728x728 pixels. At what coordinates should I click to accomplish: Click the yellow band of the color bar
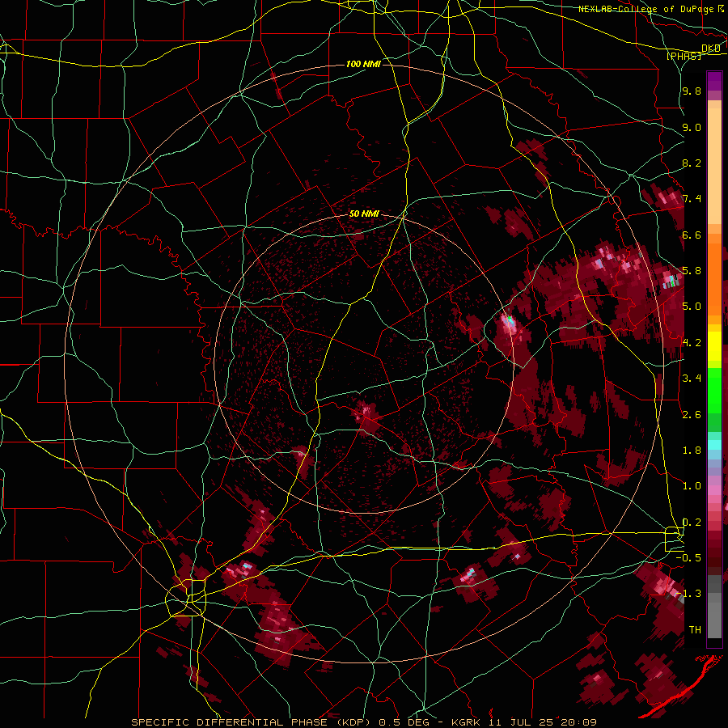(714, 346)
